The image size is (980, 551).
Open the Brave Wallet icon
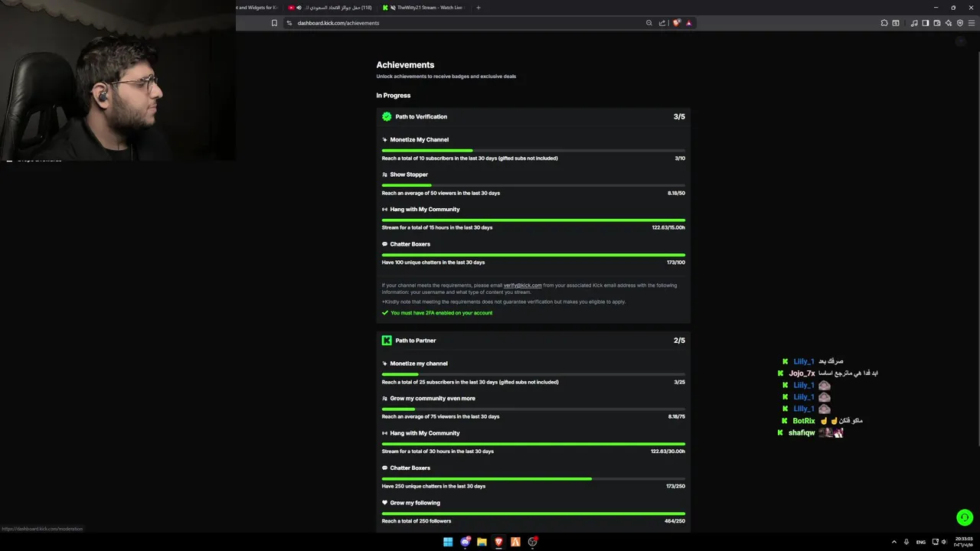click(x=937, y=23)
